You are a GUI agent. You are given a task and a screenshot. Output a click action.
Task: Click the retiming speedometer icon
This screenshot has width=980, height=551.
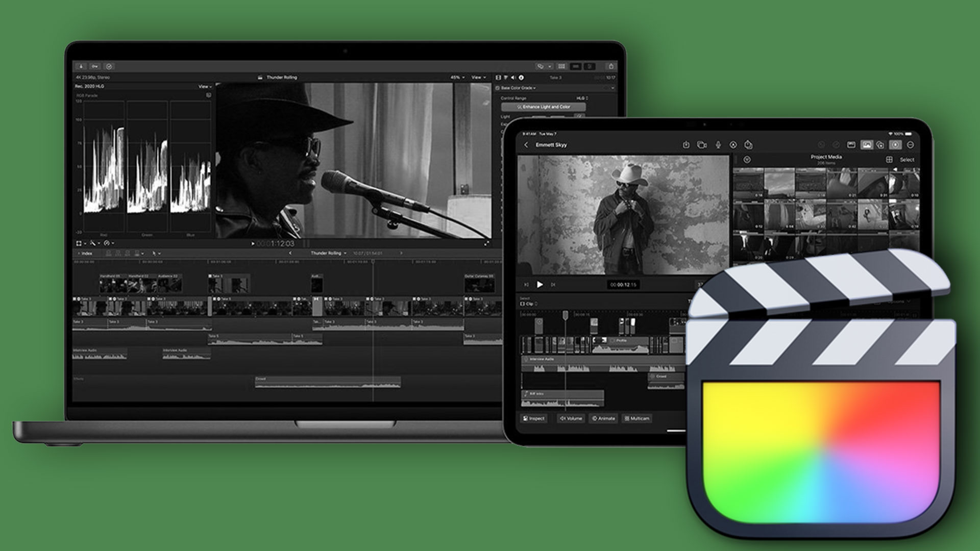(x=107, y=243)
